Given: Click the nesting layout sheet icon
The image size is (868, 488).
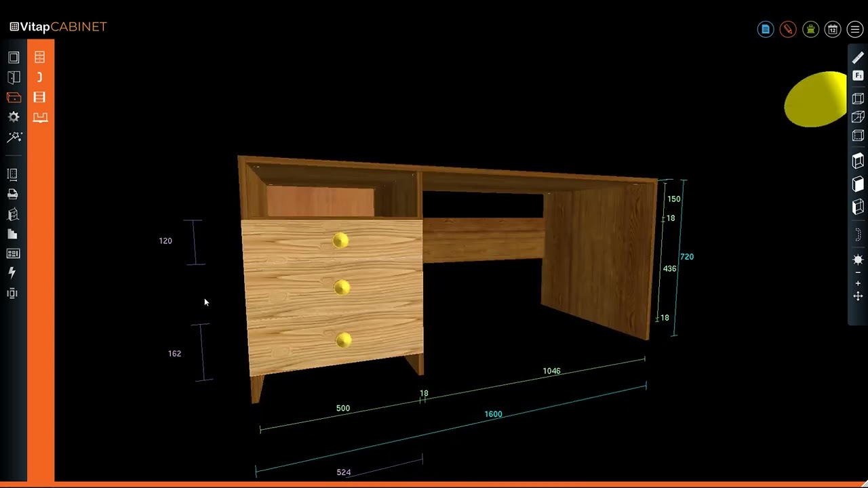Looking at the screenshot, I should click(x=12, y=253).
